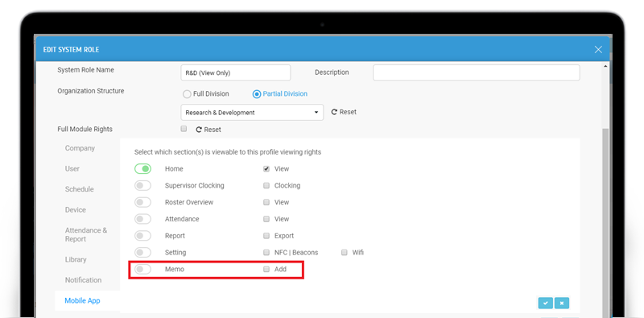Check the Wifi checkbox
The image size is (644, 318).
click(x=345, y=252)
